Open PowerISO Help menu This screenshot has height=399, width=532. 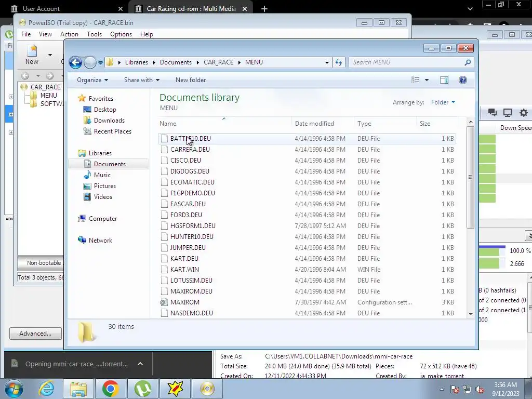pos(147,34)
